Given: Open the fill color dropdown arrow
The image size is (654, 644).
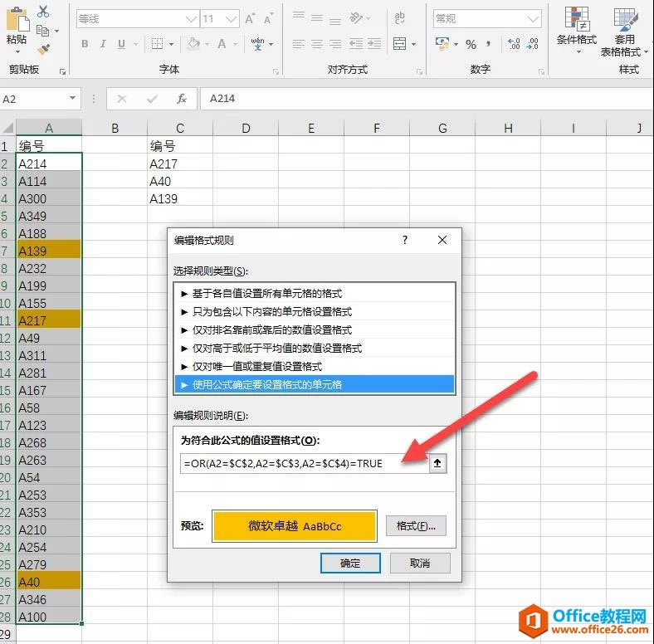Looking at the screenshot, I should click(206, 44).
